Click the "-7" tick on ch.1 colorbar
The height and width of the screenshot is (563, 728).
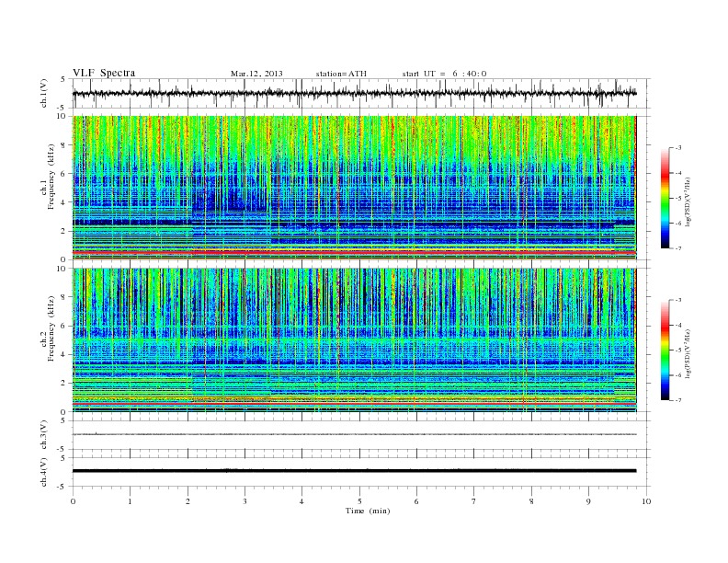pos(677,248)
